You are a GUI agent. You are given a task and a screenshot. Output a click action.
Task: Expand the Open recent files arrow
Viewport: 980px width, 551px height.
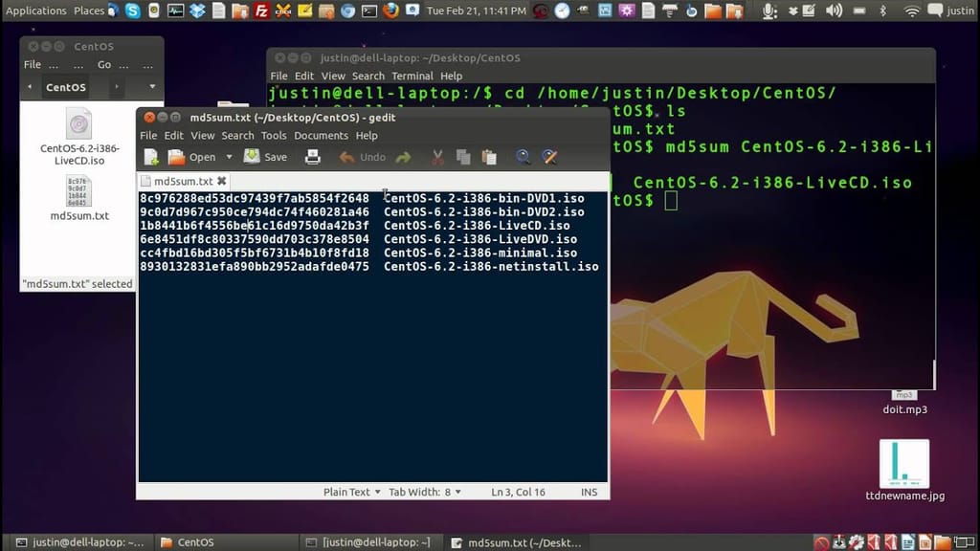229,157
